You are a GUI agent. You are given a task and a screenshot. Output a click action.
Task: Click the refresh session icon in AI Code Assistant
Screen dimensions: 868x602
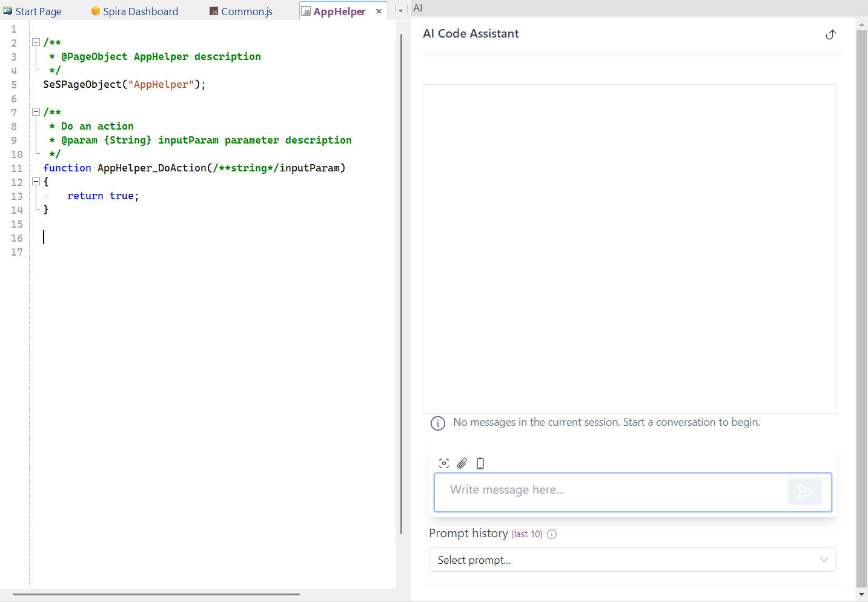pos(830,35)
